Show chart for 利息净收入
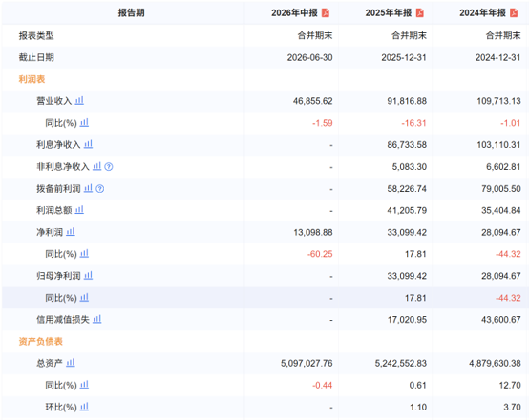 click(x=88, y=144)
